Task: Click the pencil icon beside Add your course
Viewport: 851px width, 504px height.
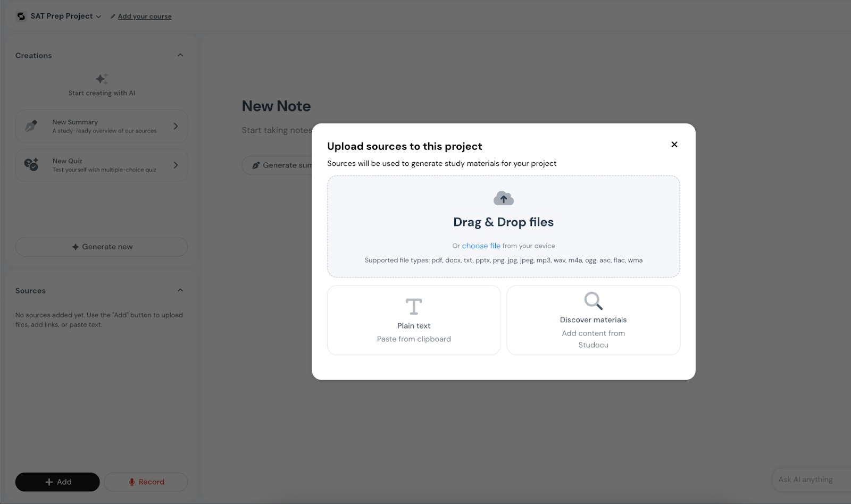Action: (113, 16)
